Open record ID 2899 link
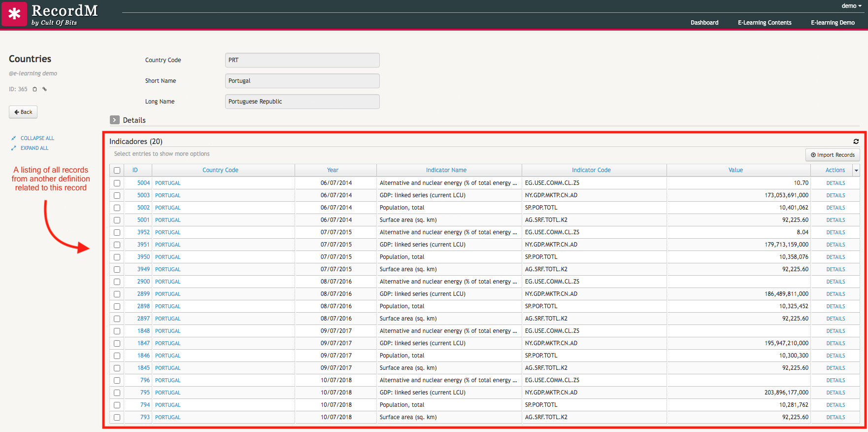 [143, 294]
